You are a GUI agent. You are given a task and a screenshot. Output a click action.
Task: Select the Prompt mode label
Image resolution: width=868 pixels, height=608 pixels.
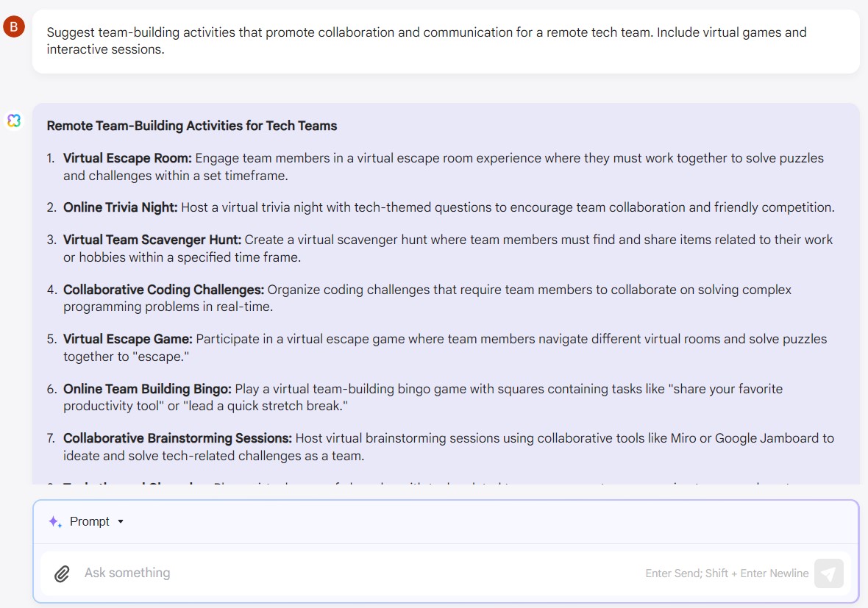90,522
